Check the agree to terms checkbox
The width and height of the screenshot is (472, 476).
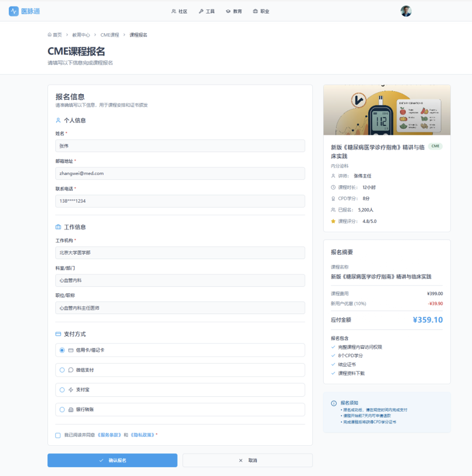point(58,435)
